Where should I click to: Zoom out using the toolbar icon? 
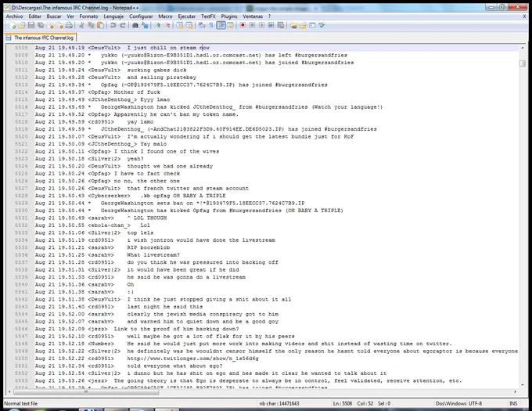coord(167,25)
